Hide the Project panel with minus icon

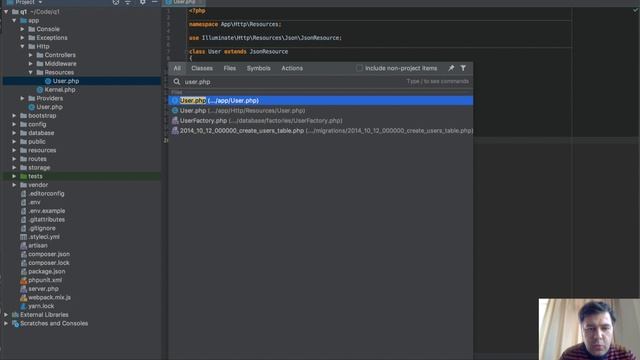[x=155, y=2]
